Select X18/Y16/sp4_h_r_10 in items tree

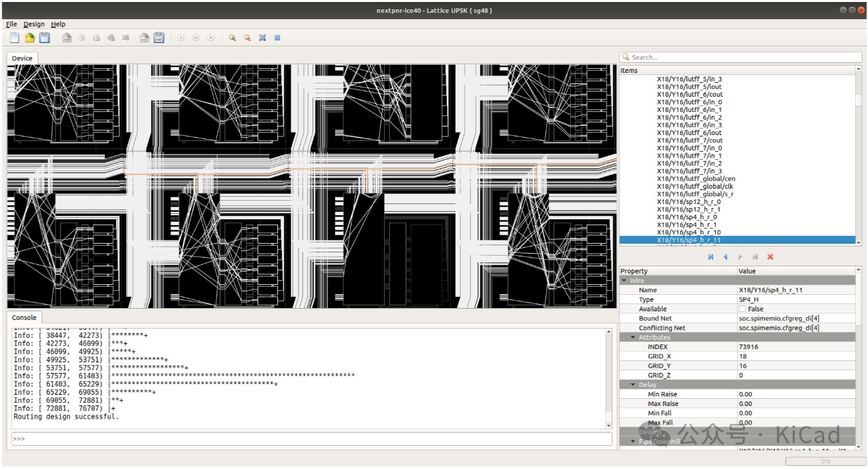[x=689, y=233]
